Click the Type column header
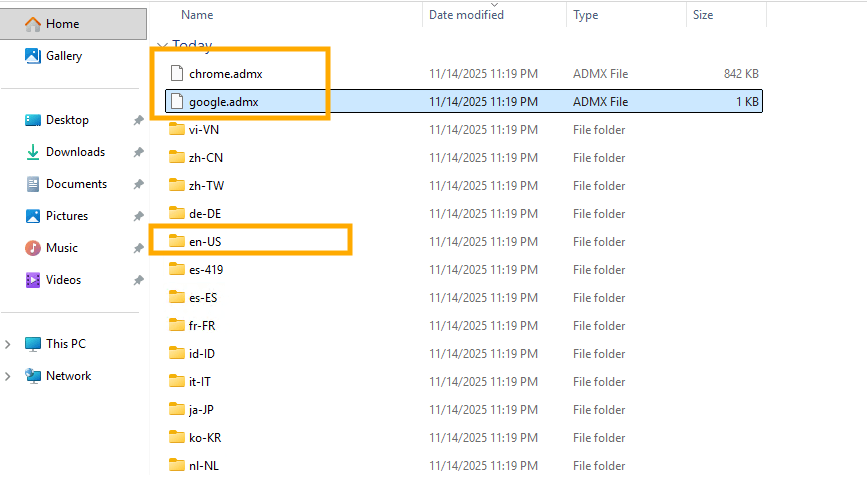This screenshot has height=477, width=867. pyautogui.click(x=586, y=15)
